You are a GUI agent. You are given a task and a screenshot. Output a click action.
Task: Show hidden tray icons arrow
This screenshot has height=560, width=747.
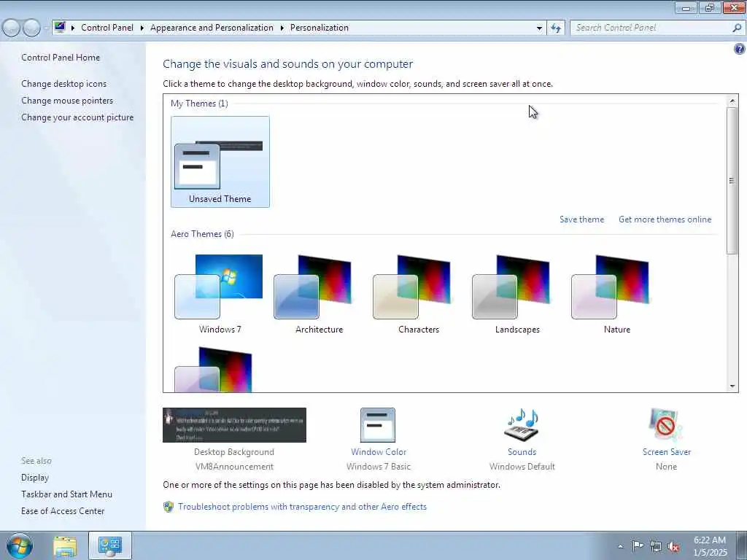coord(620,546)
